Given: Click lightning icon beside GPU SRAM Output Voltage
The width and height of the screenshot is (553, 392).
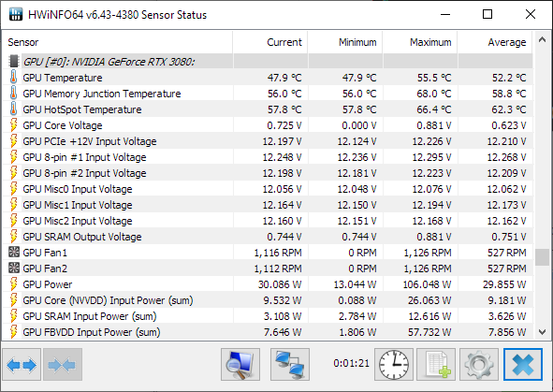Looking at the screenshot, I should point(13,236).
